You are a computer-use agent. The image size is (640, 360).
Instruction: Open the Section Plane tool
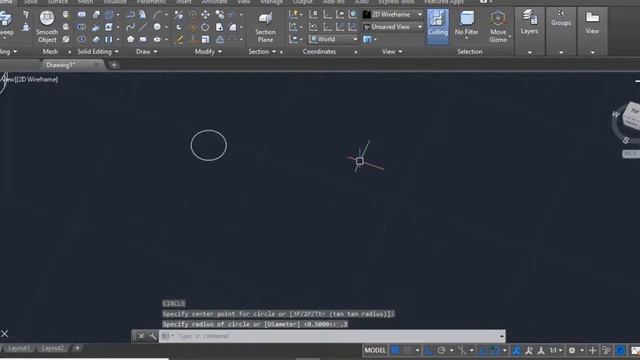(265, 27)
